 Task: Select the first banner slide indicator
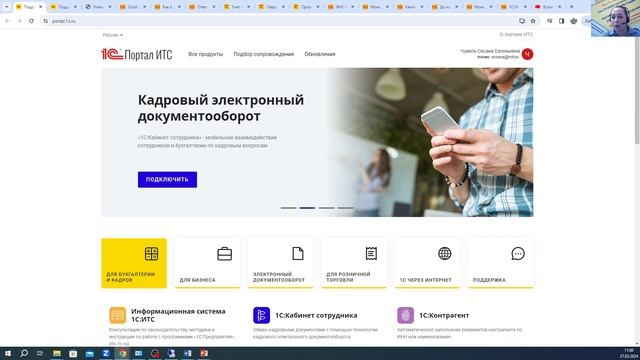pyautogui.click(x=288, y=208)
